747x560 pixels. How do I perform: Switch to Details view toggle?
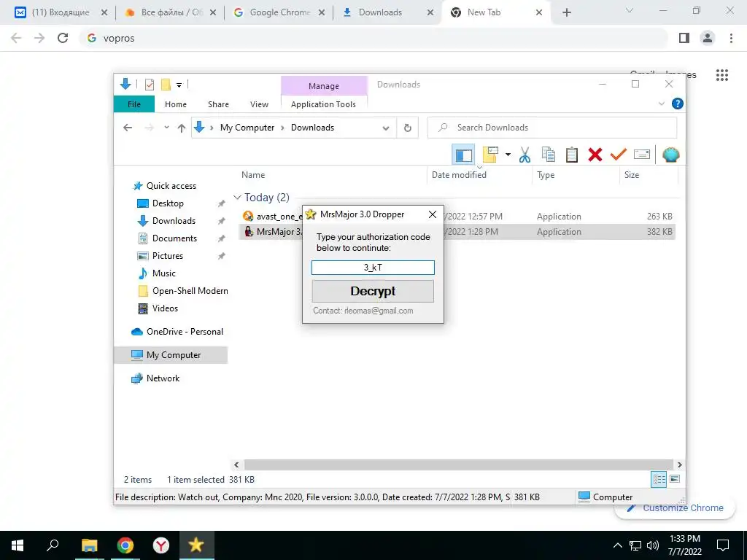(659, 480)
